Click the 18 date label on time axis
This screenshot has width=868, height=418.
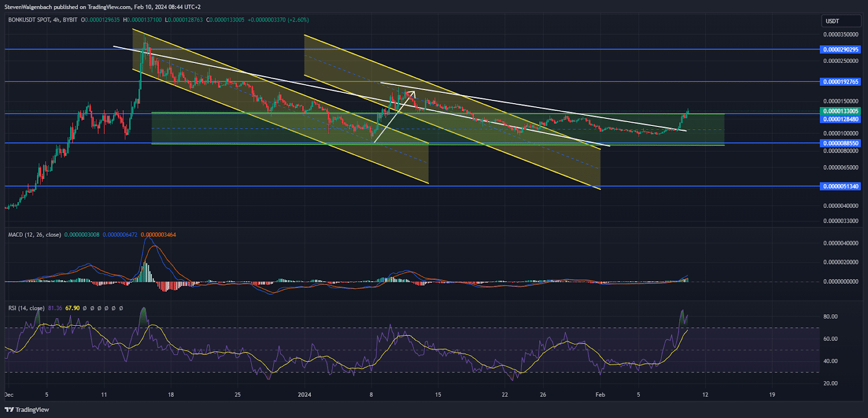pos(171,395)
